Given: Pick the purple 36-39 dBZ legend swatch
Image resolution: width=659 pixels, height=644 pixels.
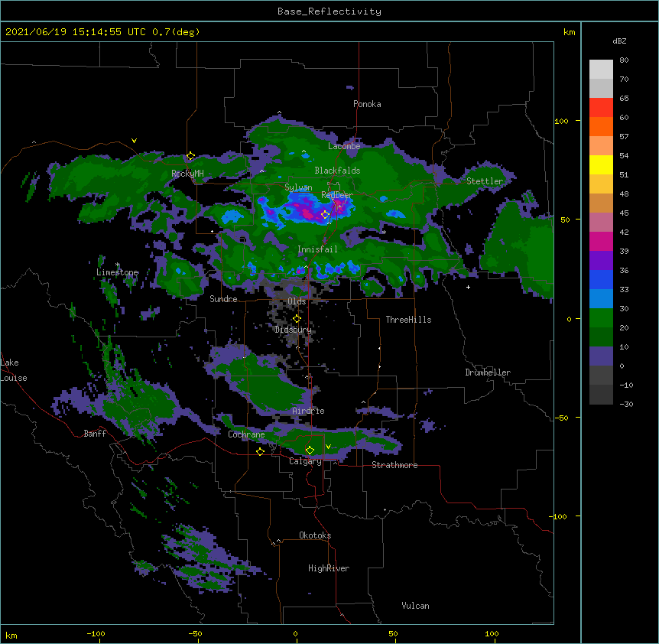Looking at the screenshot, I should coord(601,261).
